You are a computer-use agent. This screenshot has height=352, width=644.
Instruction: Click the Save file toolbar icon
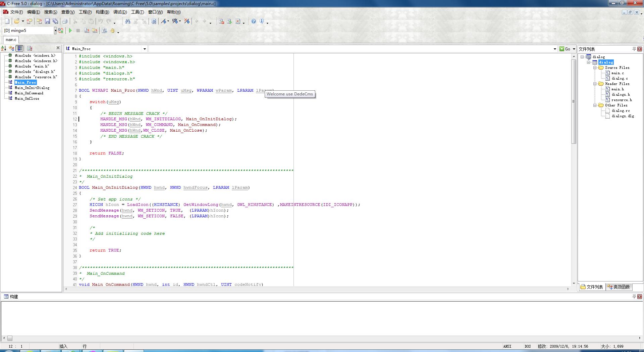coord(47,21)
